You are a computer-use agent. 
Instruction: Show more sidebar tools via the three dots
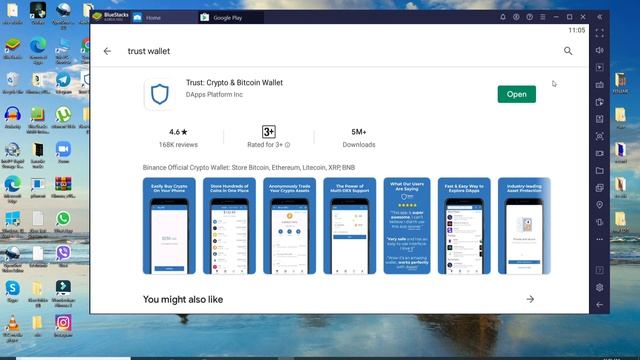(599, 240)
